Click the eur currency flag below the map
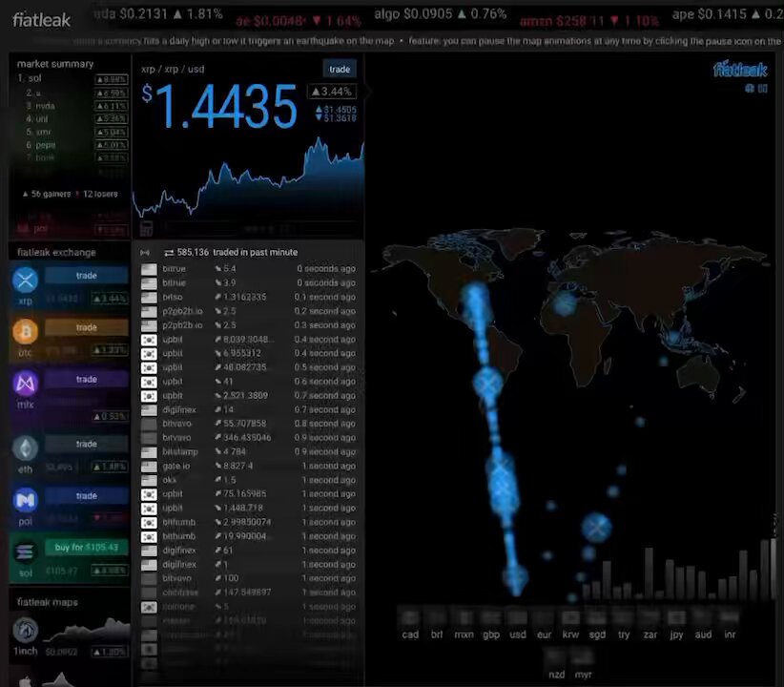The width and height of the screenshot is (784, 687). tap(544, 618)
